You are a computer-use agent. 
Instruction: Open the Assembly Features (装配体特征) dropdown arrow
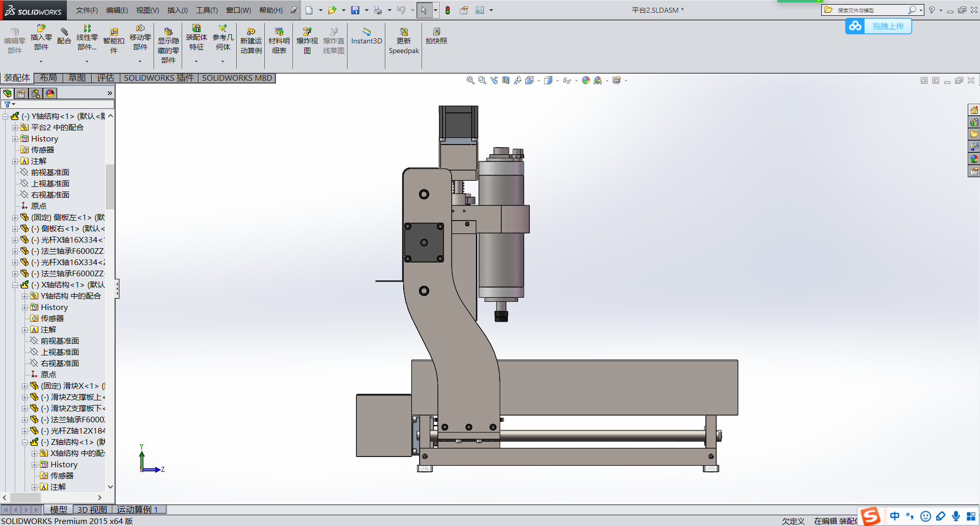pyautogui.click(x=196, y=61)
